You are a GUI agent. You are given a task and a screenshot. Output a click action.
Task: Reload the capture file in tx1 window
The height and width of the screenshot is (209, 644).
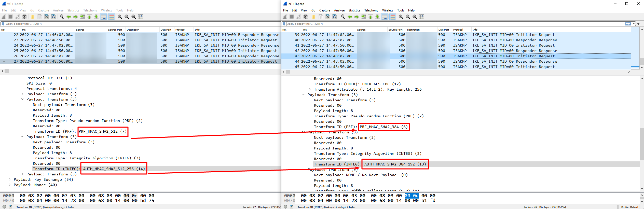point(53,17)
